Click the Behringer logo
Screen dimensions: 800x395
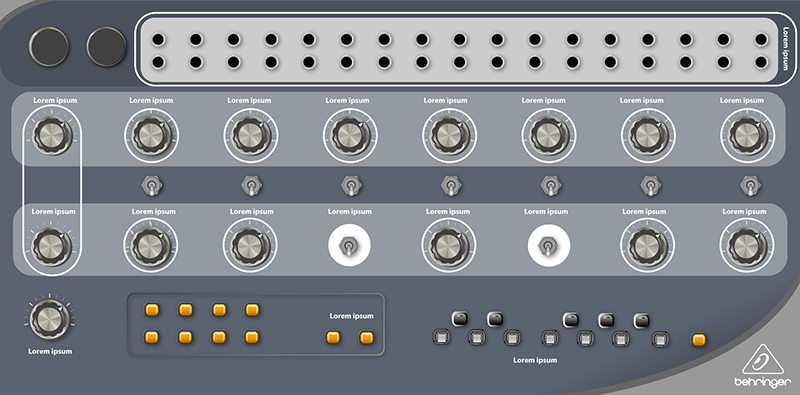[x=762, y=366]
